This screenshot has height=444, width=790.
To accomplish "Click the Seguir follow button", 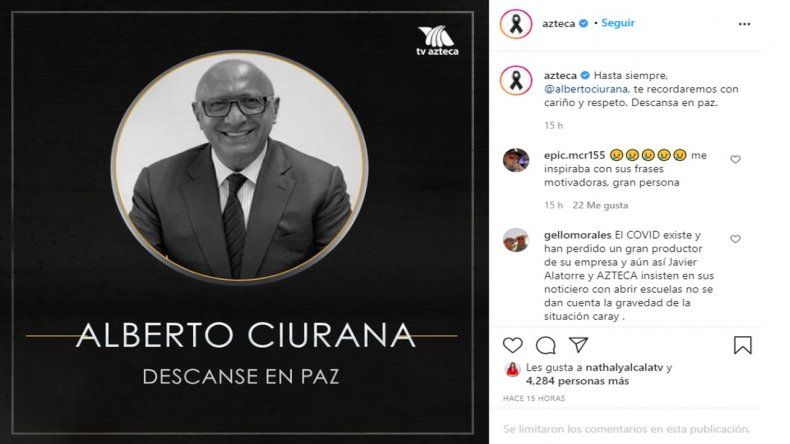I will click(x=618, y=23).
